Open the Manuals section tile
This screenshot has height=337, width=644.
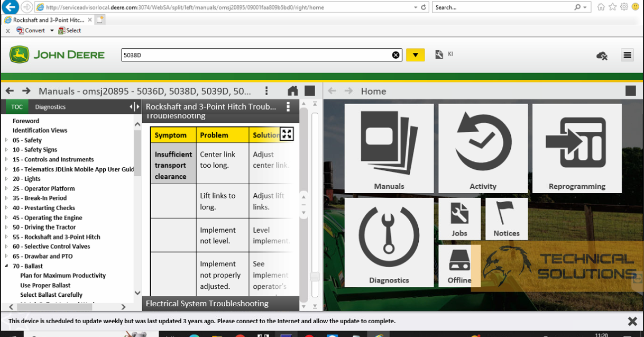click(389, 148)
